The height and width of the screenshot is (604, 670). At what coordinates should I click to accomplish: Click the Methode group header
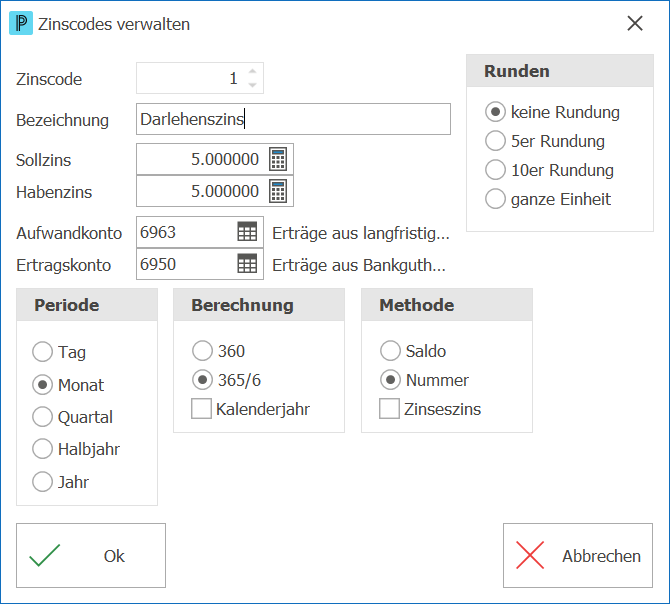447,305
